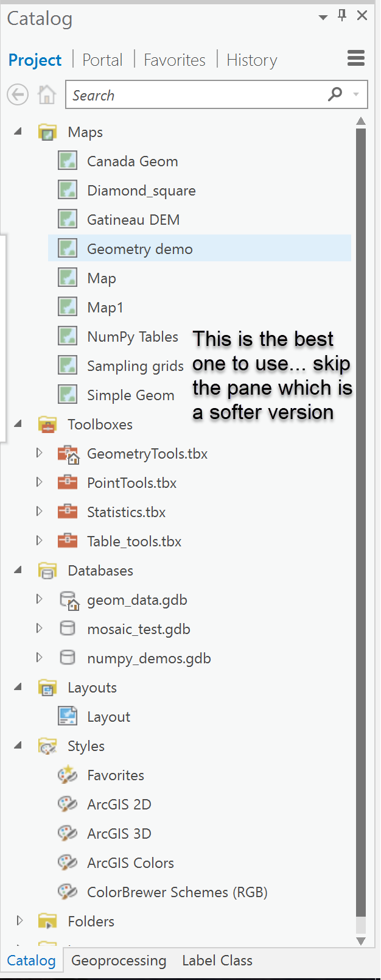
Task: Switch to the Geoprocessing bottom tab
Action: point(119,961)
